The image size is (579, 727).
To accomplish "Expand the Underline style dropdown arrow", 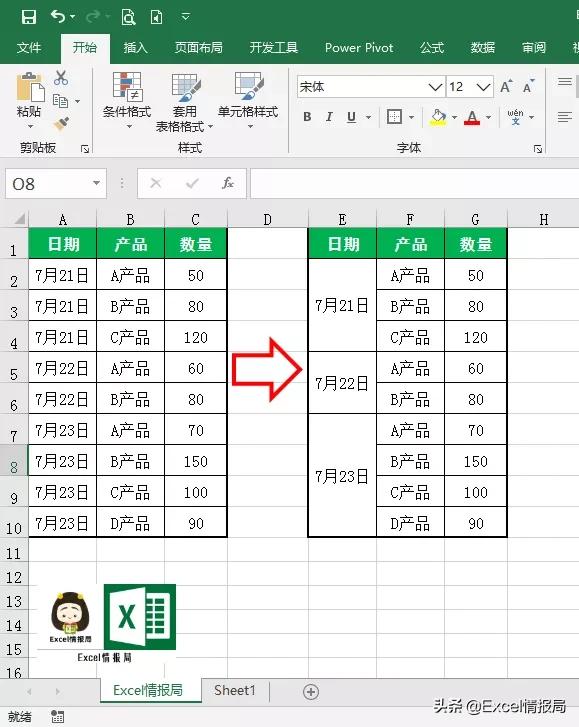I will tap(369, 117).
